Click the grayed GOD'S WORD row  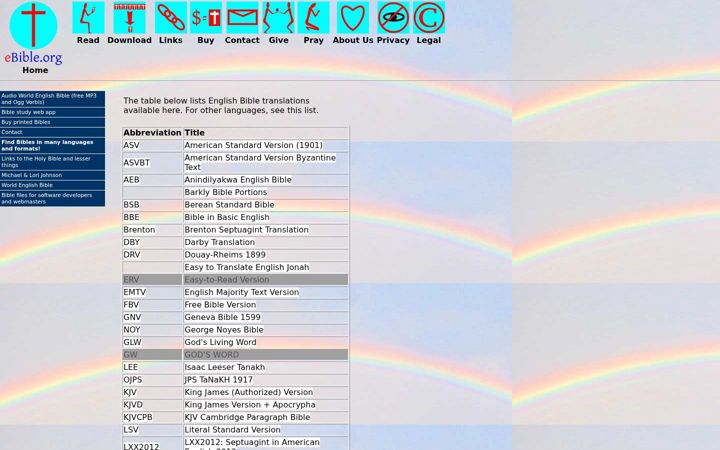(235, 354)
